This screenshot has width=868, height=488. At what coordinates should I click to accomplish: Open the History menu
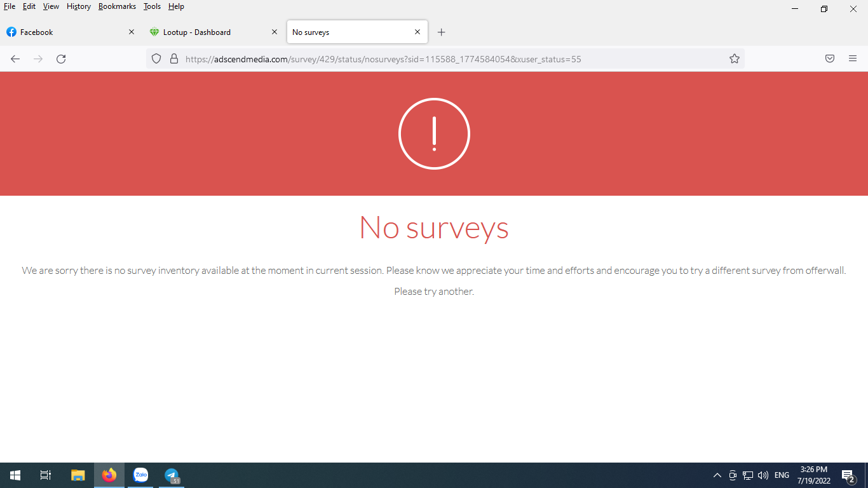point(79,6)
